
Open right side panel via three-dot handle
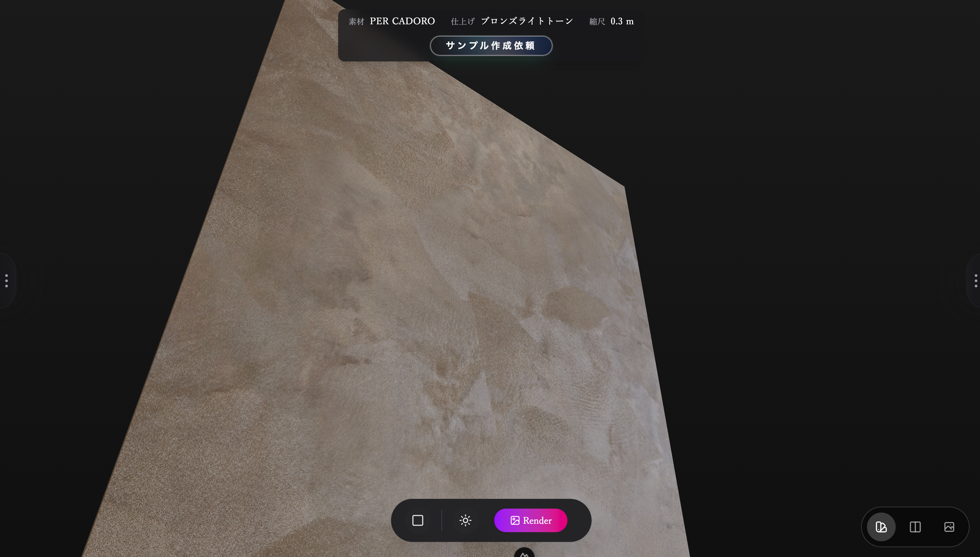pyautogui.click(x=975, y=280)
